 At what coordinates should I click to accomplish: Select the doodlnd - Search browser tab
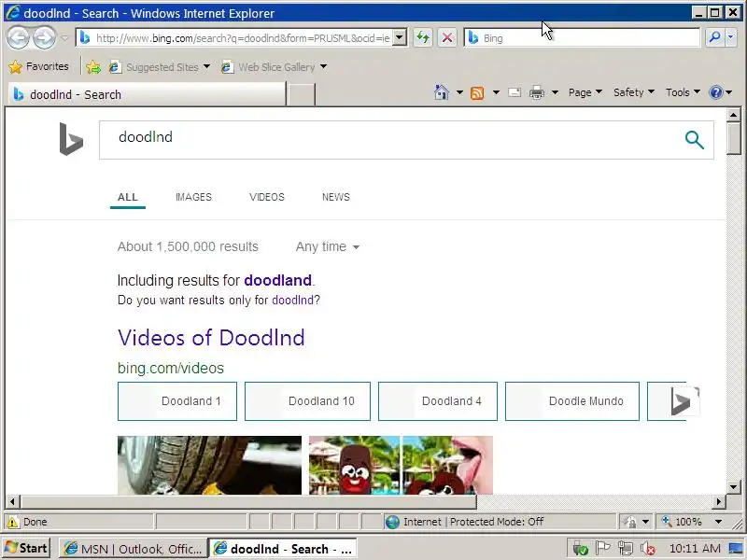(147, 94)
